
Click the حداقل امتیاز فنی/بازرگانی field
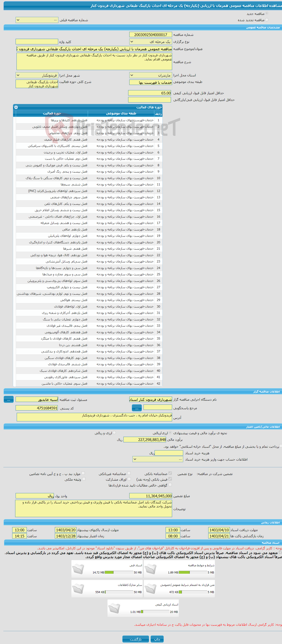click(150, 100)
